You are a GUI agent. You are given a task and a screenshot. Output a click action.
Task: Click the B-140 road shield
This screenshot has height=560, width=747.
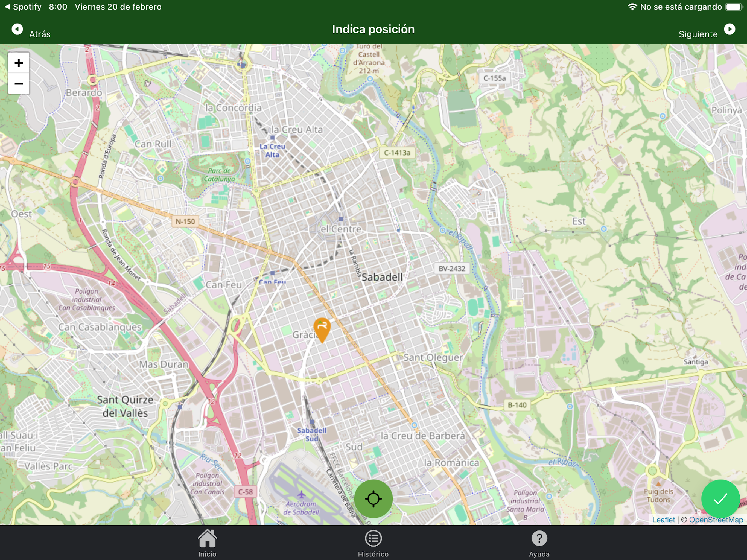(517, 405)
